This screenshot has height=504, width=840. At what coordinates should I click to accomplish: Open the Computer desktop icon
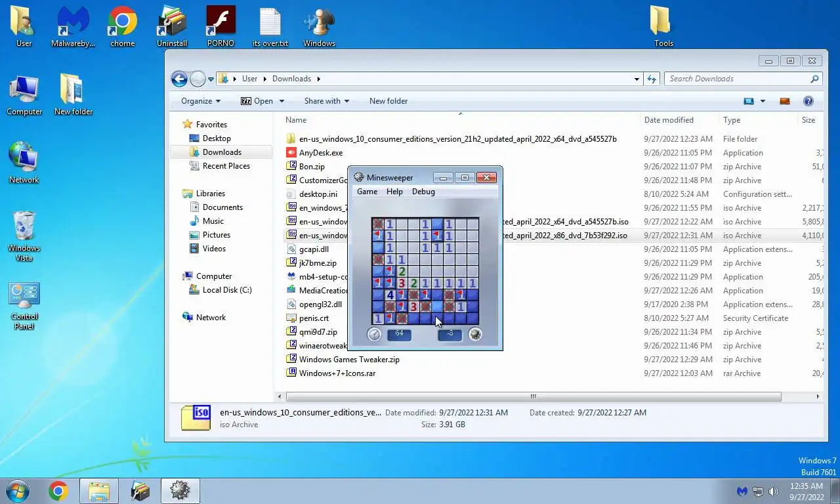point(24,96)
